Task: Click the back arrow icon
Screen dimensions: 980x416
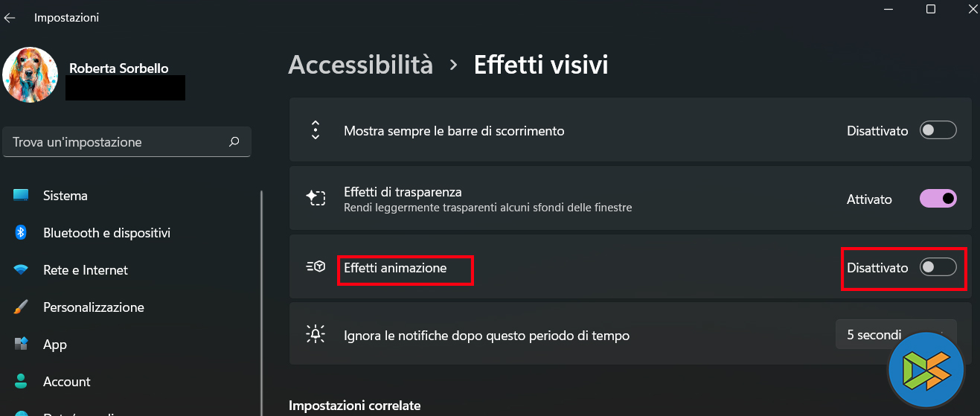Action: point(10,17)
